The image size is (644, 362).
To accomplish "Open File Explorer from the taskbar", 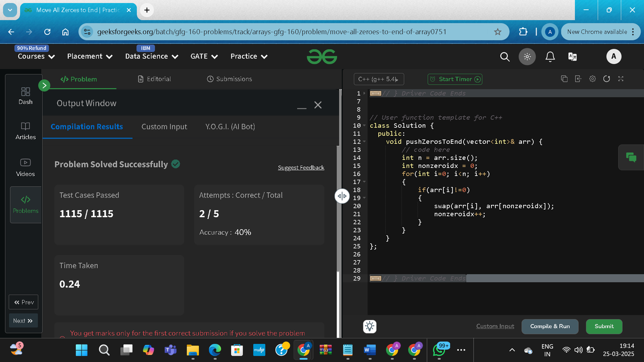I will click(x=192, y=350).
